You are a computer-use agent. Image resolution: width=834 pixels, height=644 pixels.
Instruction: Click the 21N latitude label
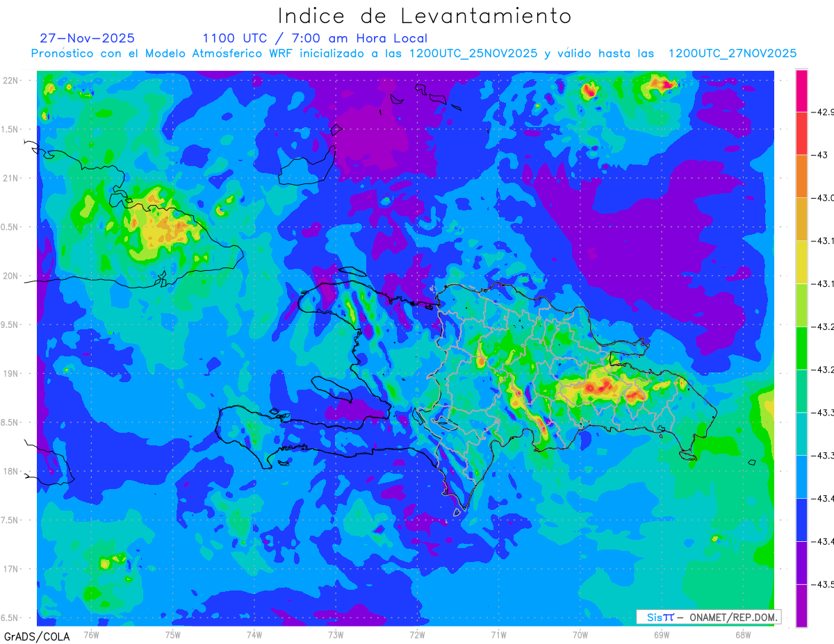tap(11, 179)
